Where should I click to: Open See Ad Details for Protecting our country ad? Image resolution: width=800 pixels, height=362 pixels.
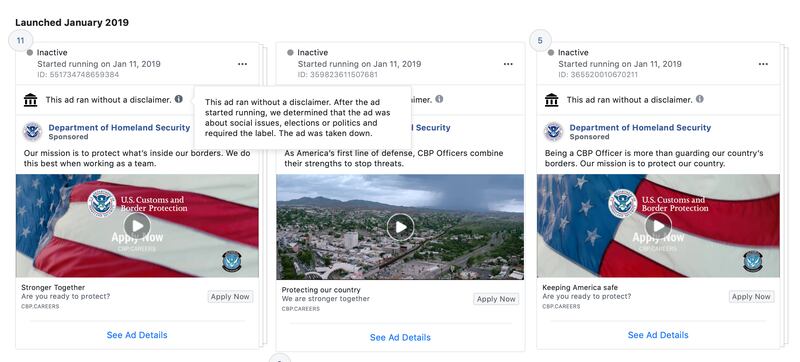tap(401, 338)
